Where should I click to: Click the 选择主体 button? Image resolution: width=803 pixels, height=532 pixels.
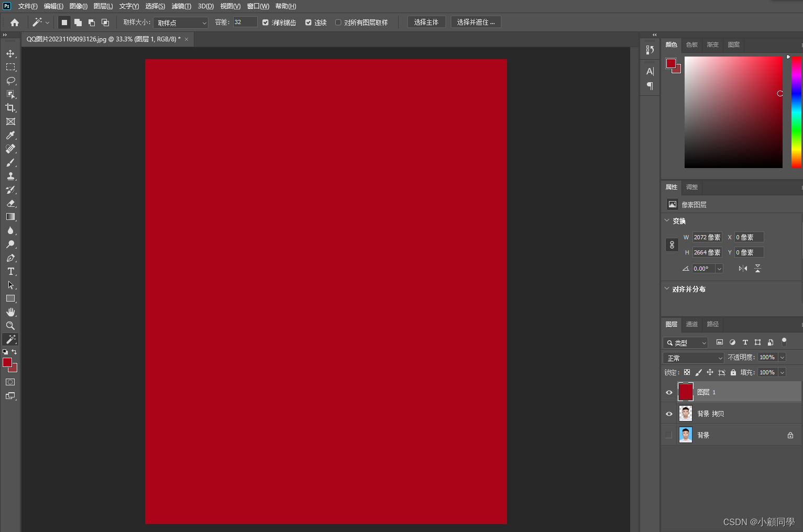coord(426,22)
